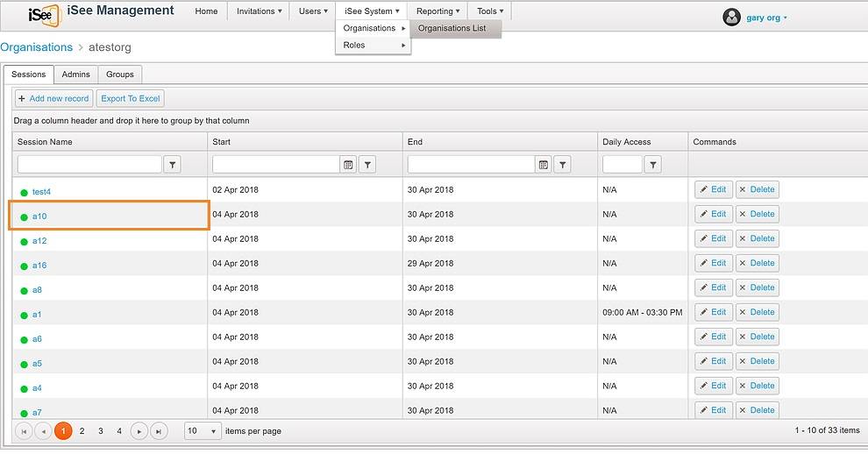Click the iSee logo
The height and width of the screenshot is (454, 868).
tap(44, 15)
